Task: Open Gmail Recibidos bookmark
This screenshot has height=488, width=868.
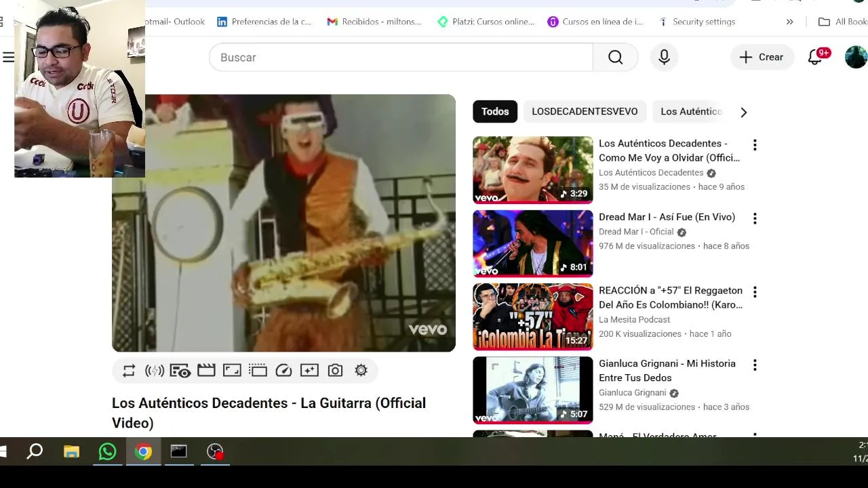Action: (x=374, y=22)
